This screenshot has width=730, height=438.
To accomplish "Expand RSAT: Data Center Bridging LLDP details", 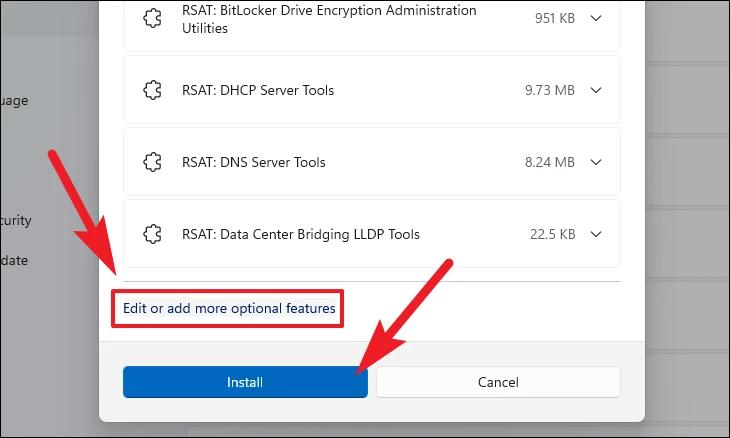I will click(x=596, y=234).
